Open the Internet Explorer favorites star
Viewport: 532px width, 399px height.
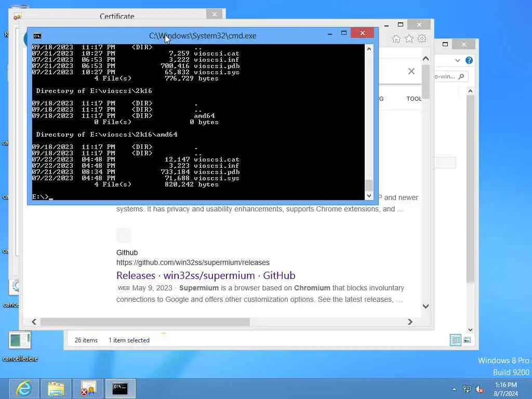coord(409,38)
